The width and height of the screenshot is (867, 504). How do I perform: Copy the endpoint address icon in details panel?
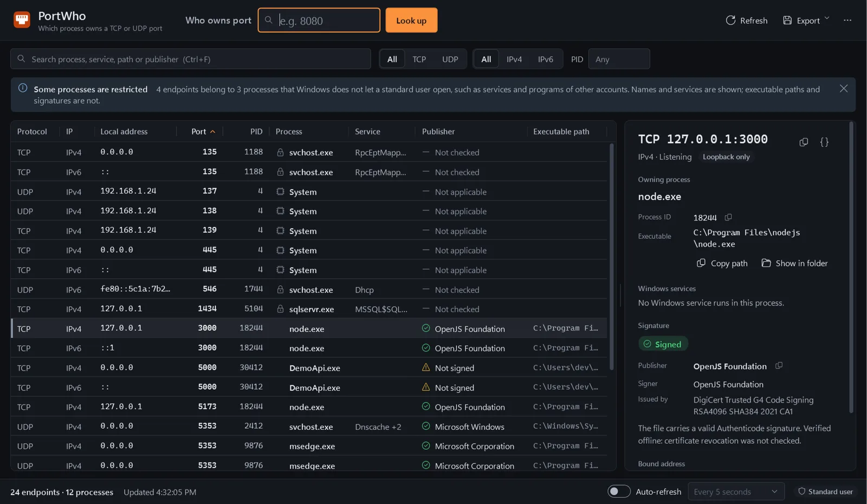pyautogui.click(x=804, y=142)
